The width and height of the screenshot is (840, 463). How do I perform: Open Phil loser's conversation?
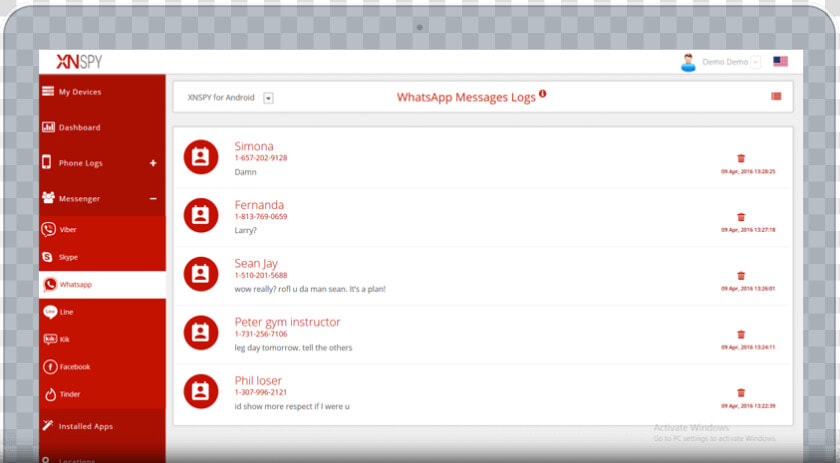click(482, 393)
